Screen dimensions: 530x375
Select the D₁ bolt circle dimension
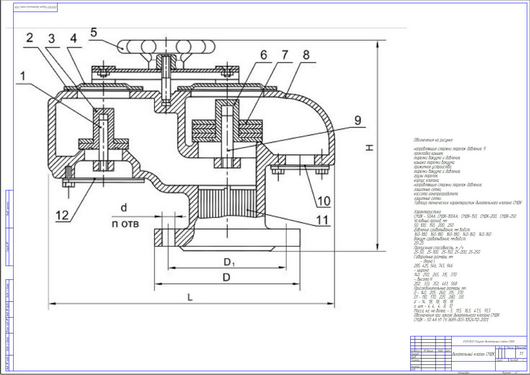pos(229,262)
